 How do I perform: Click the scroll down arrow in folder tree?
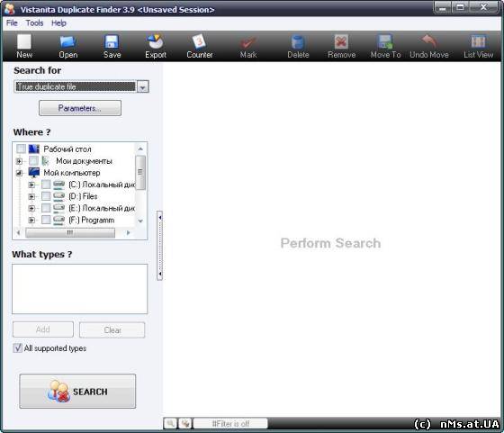click(x=140, y=221)
